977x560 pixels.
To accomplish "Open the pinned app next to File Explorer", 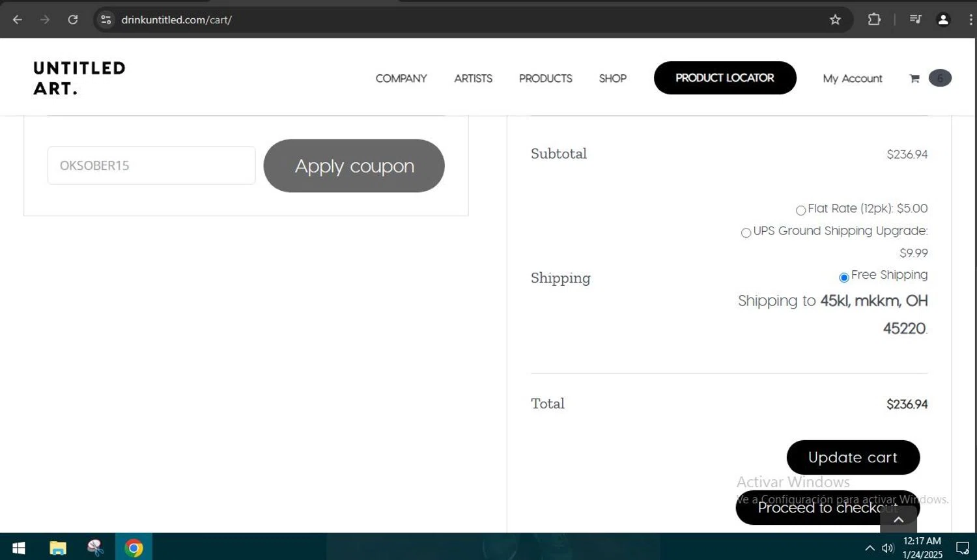I will pyautogui.click(x=96, y=548).
